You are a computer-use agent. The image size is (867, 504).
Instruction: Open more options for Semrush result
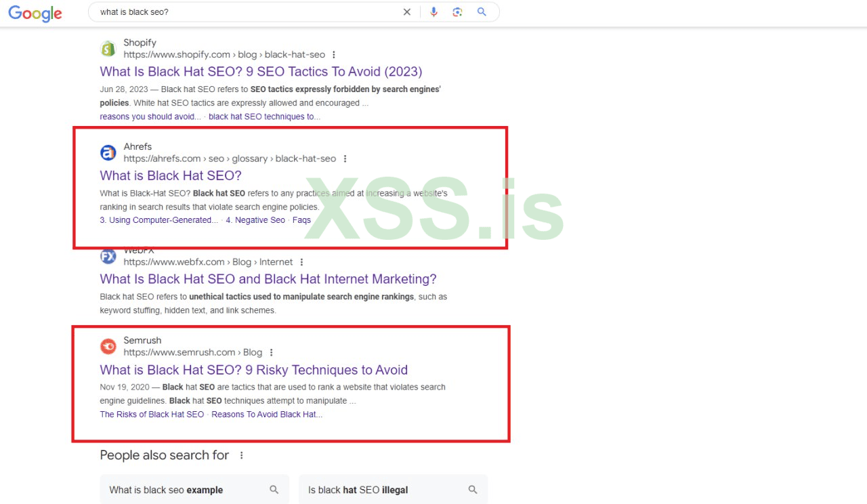tap(271, 353)
